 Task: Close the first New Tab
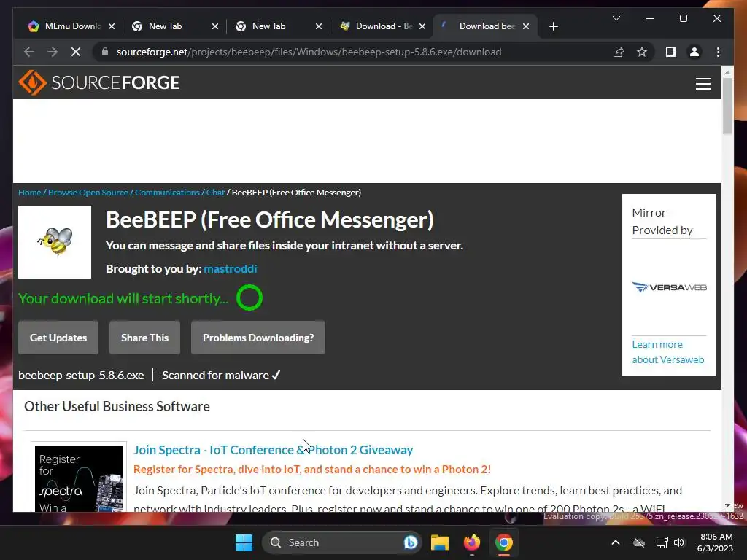pyautogui.click(x=215, y=26)
